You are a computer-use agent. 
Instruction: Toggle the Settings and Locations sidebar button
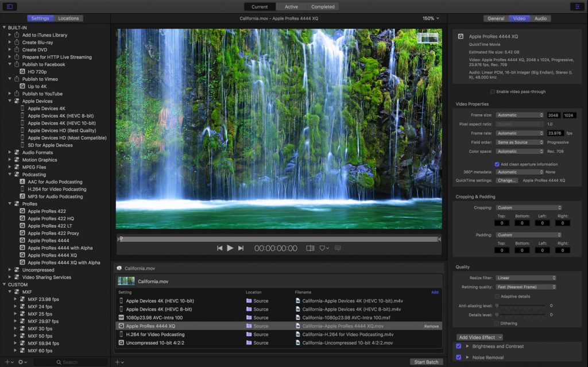(x=10, y=6)
